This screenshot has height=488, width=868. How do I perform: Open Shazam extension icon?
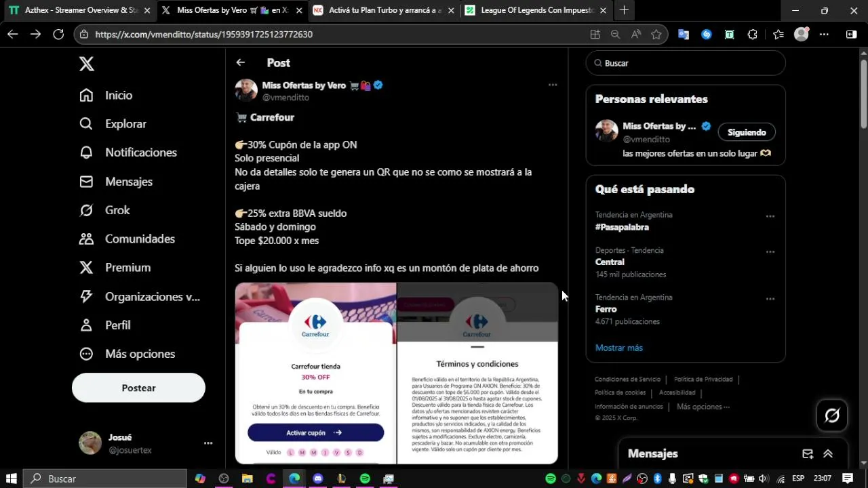tap(707, 35)
